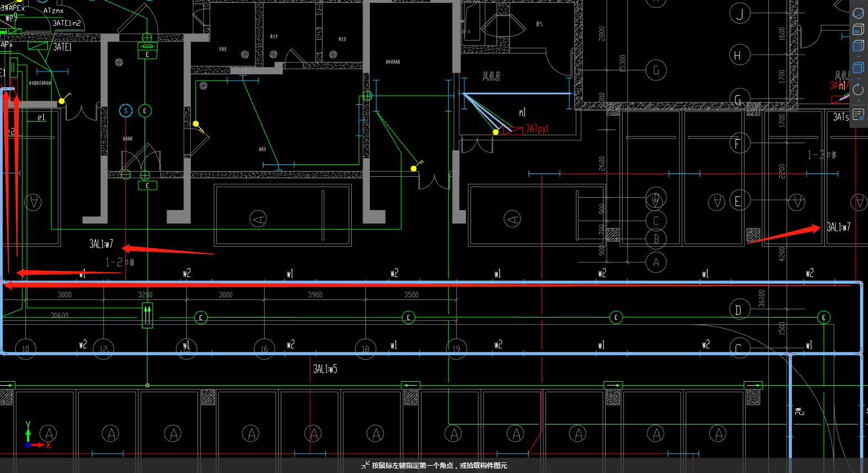Open the display settings list icon
868x473 pixels.
pyautogui.click(x=858, y=115)
